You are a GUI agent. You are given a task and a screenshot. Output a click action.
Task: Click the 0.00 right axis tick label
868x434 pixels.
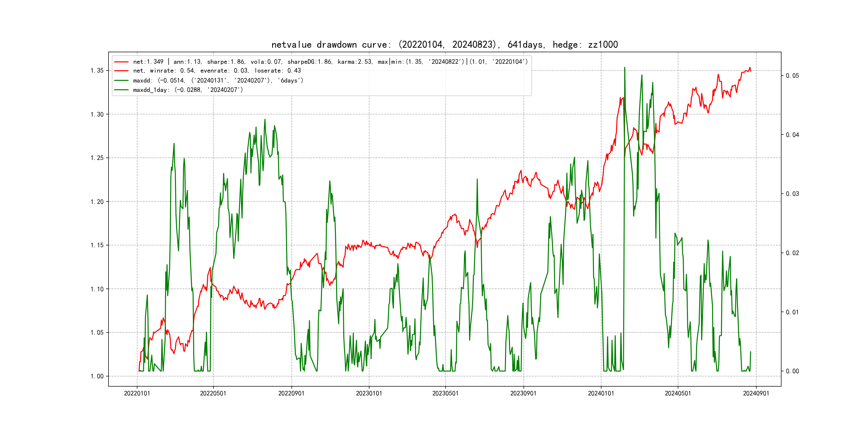792,371
